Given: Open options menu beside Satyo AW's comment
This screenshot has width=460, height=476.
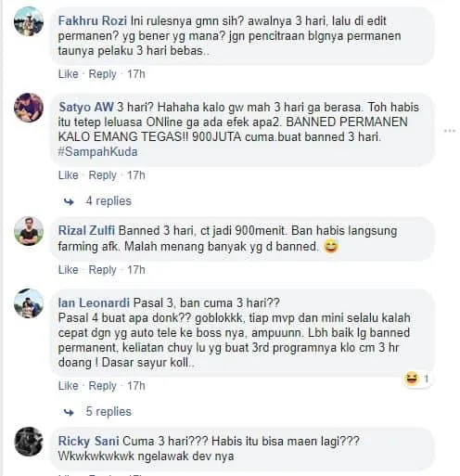Looking at the screenshot, I should 450,131.
